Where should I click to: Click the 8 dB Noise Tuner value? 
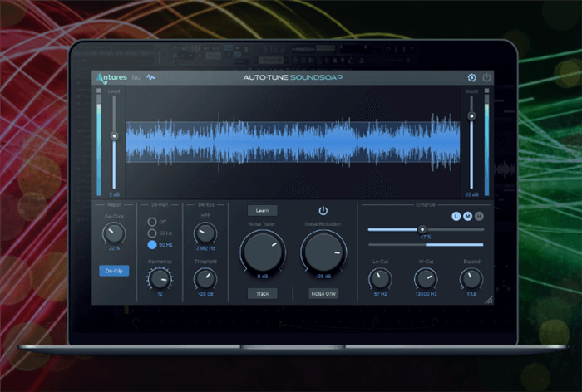(263, 277)
